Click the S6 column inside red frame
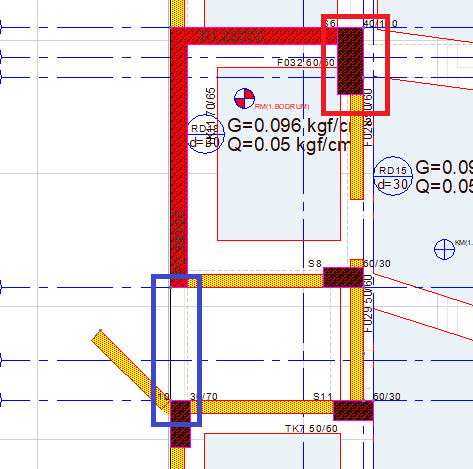The width and height of the screenshot is (473, 469). 350,61
